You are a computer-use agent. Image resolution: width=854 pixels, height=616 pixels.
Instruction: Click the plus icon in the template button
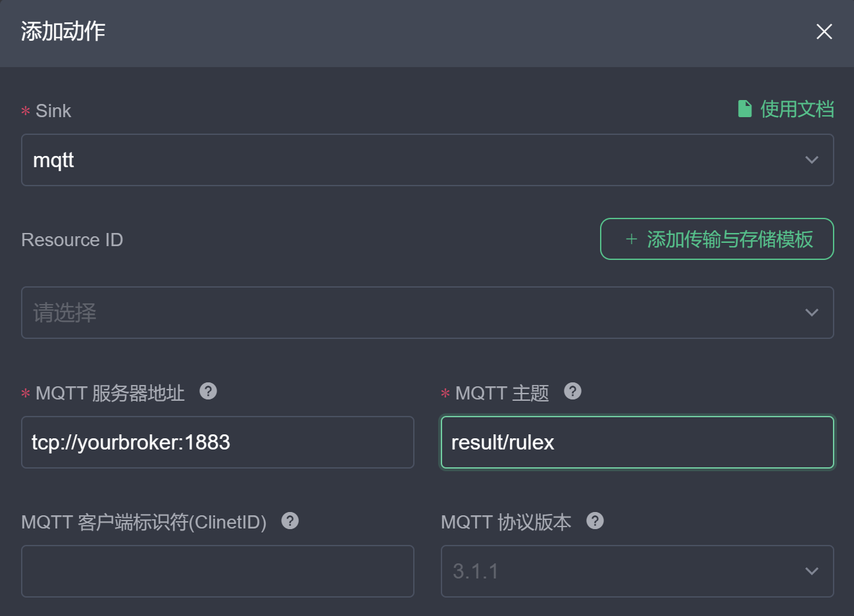pos(630,239)
